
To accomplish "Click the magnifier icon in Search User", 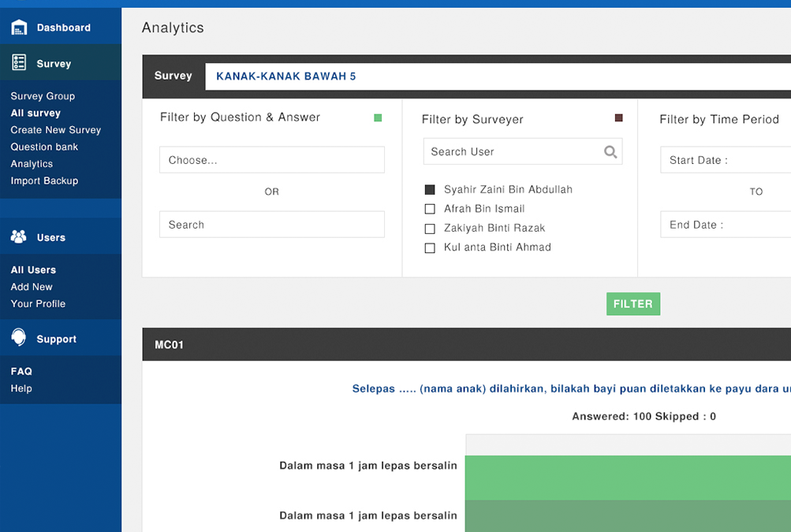I will pyautogui.click(x=610, y=152).
